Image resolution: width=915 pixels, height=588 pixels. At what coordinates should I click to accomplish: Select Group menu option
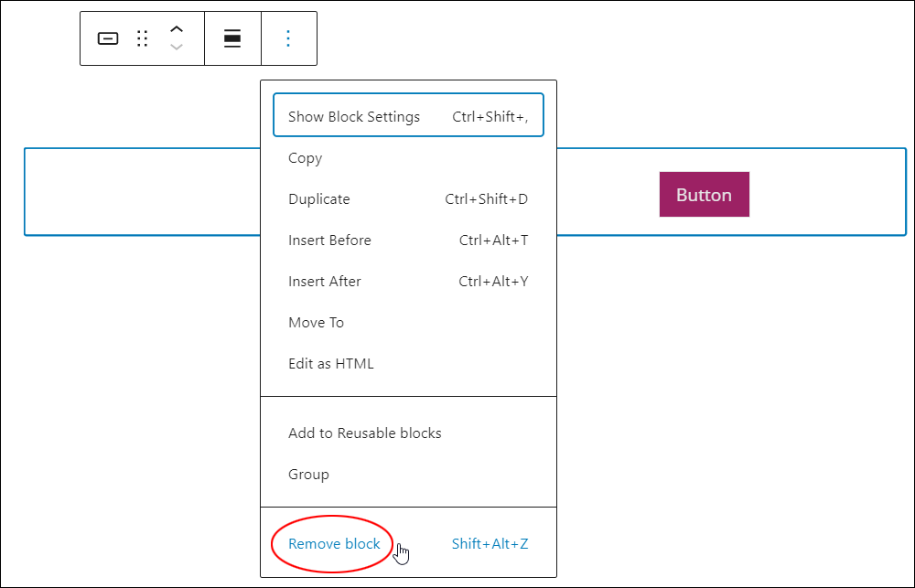click(408, 475)
